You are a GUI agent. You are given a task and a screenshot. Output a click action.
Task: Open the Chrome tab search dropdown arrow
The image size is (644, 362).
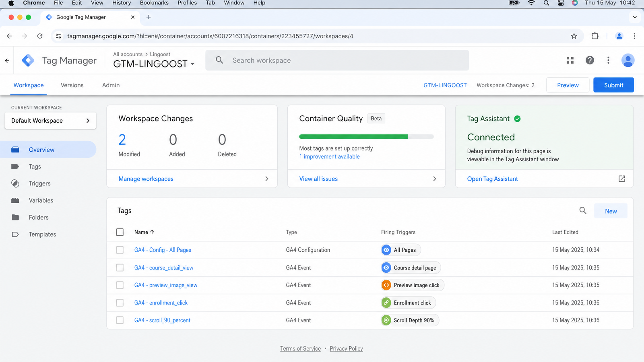click(635, 17)
